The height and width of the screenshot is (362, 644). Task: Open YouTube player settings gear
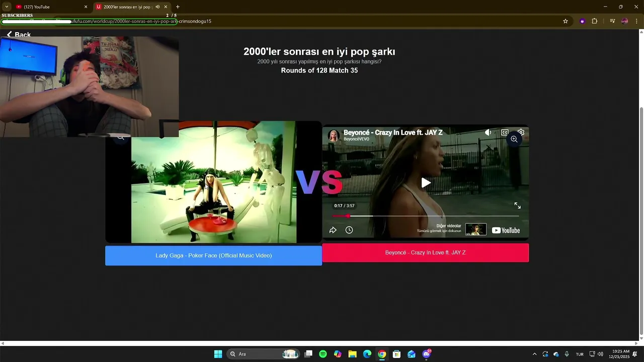(521, 133)
